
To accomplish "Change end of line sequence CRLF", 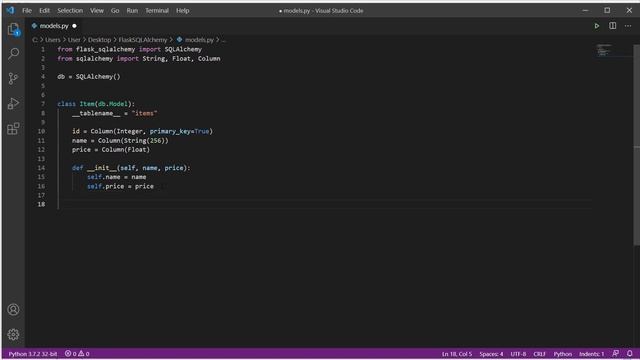I will pyautogui.click(x=539, y=353).
